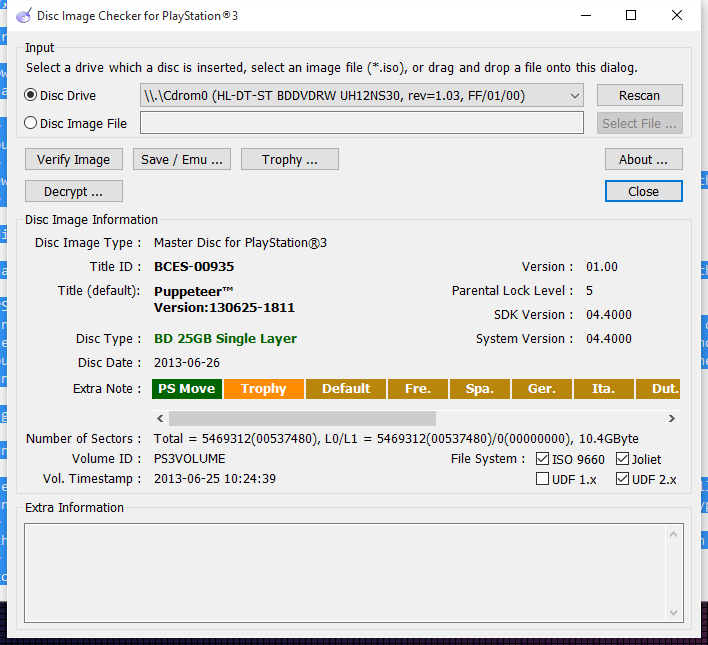The image size is (708, 645).
Task: Click the Ger. language tag
Action: click(x=541, y=389)
